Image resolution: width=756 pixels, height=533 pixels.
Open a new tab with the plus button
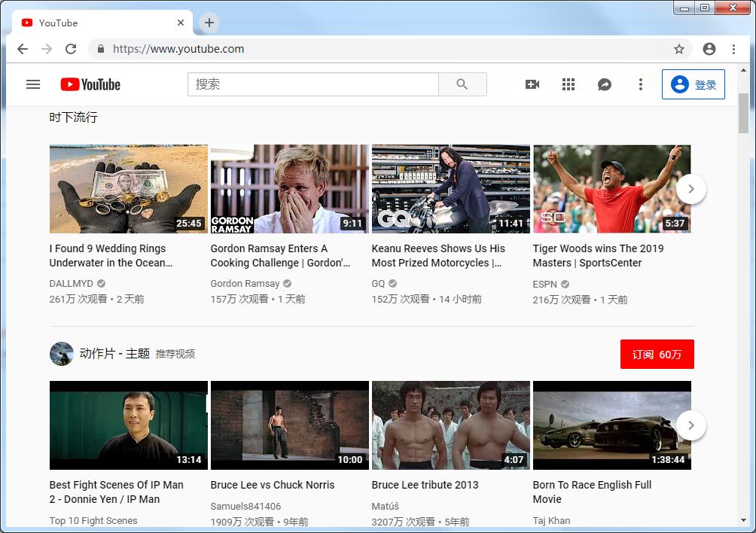[x=209, y=23]
